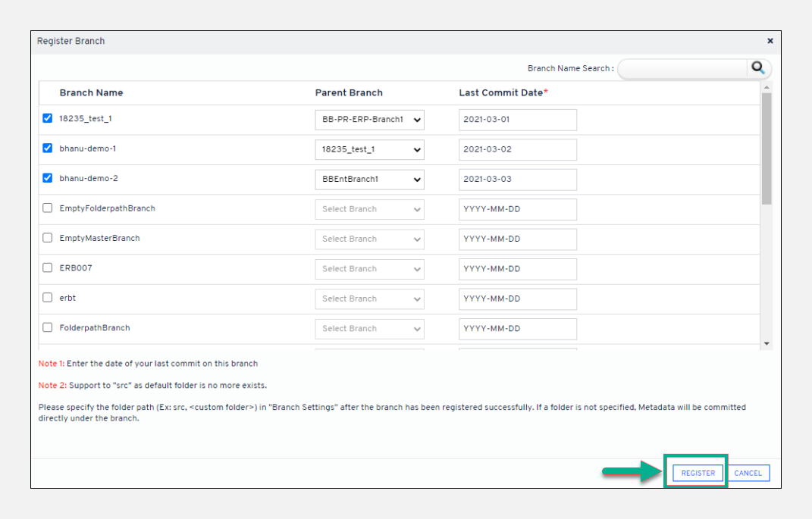
Task: Close the Register Branch dialog
Action: (x=770, y=41)
